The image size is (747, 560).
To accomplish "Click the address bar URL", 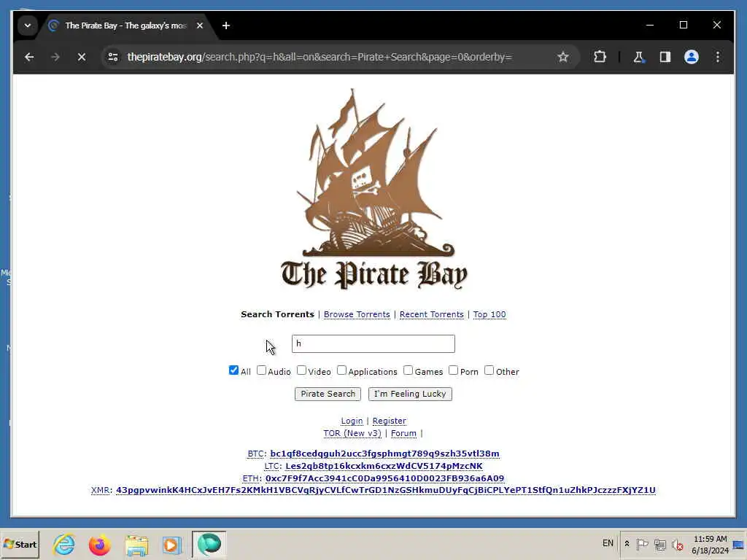I will point(320,57).
